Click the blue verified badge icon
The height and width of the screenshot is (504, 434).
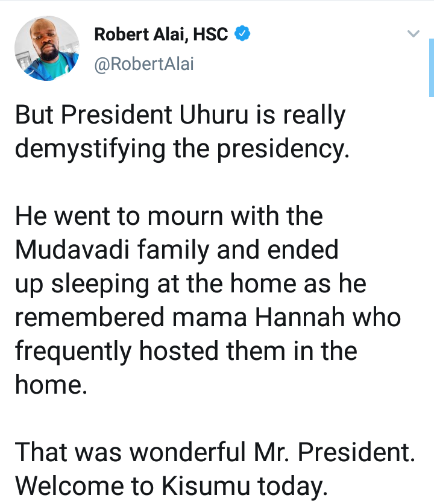click(242, 34)
